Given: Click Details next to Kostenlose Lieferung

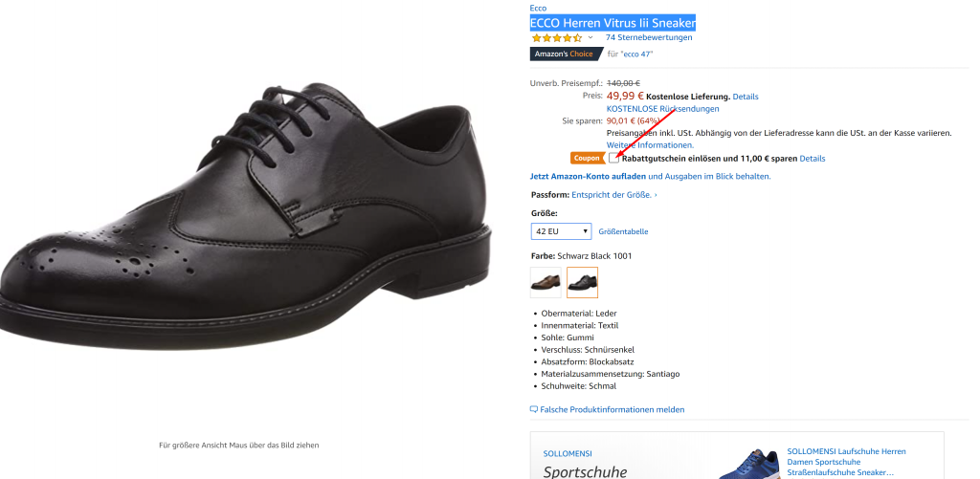Looking at the screenshot, I should (746, 97).
